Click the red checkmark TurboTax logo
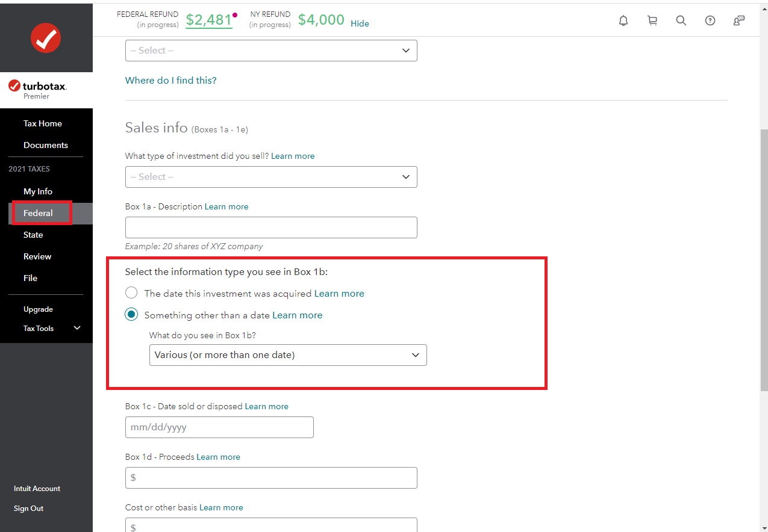The height and width of the screenshot is (532, 768). coord(46,39)
